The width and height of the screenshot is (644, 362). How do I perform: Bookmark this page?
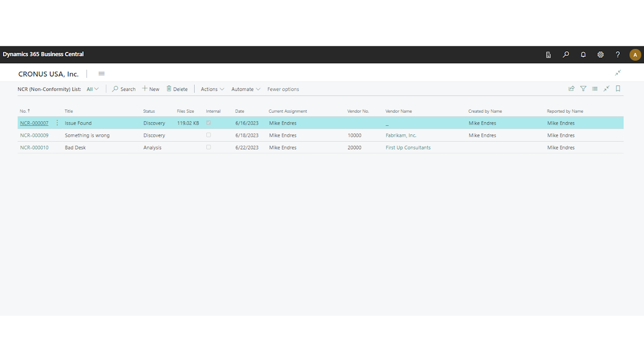pos(618,88)
